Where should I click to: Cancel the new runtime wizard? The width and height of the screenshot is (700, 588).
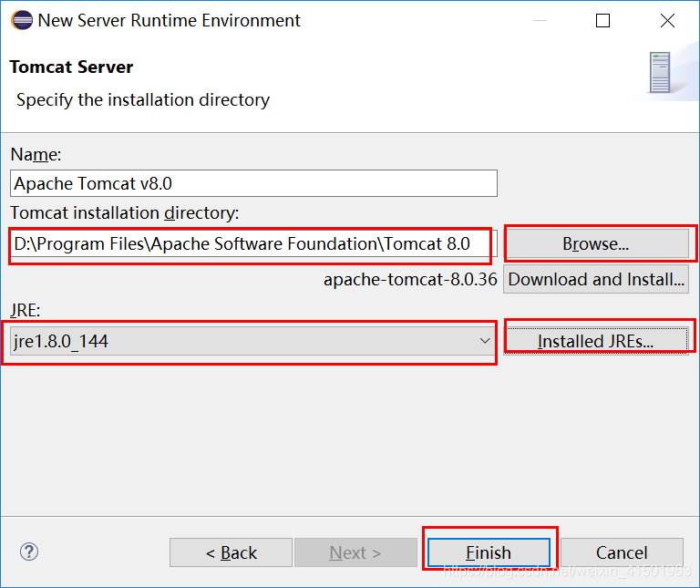coord(622,552)
